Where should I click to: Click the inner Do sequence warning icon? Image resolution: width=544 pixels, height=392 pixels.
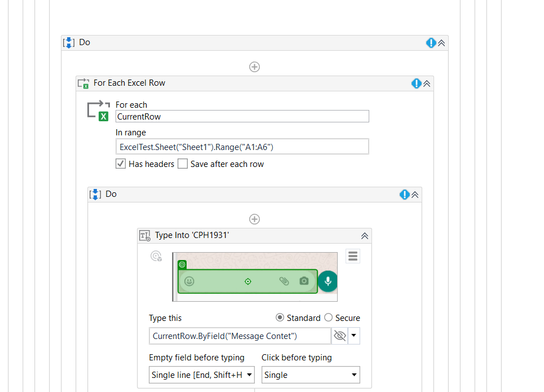click(404, 195)
